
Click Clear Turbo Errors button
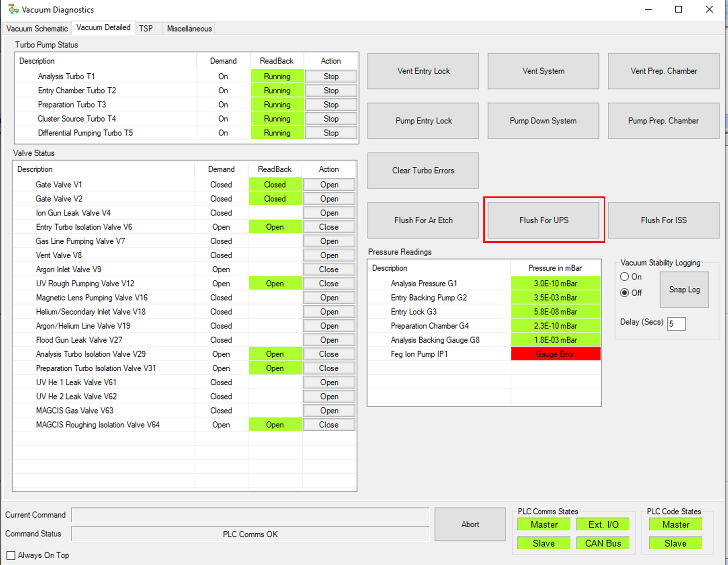[x=423, y=170]
